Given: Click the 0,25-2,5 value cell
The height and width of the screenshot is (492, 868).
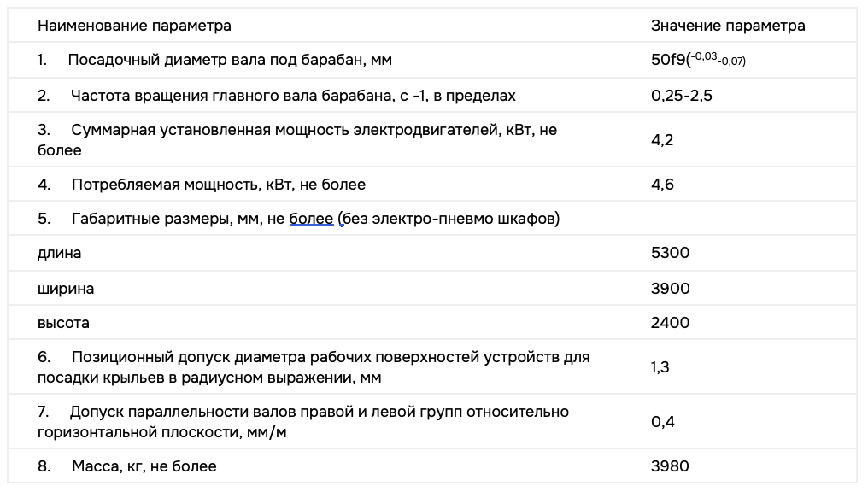Looking at the screenshot, I should point(681,96).
